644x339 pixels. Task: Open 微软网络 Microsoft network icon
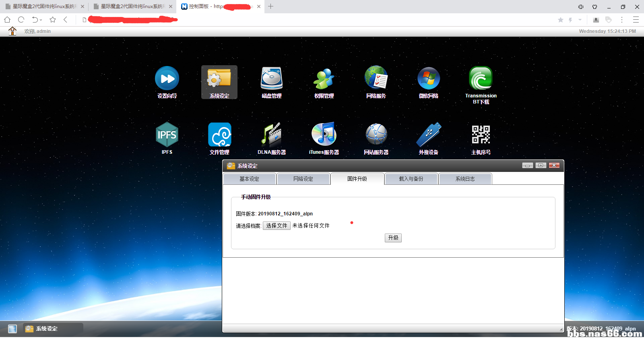tap(429, 79)
